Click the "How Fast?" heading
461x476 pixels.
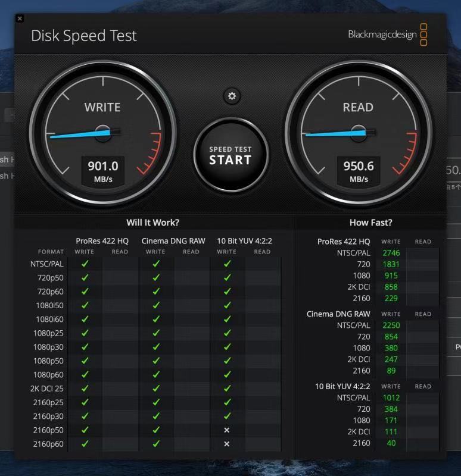coord(370,223)
